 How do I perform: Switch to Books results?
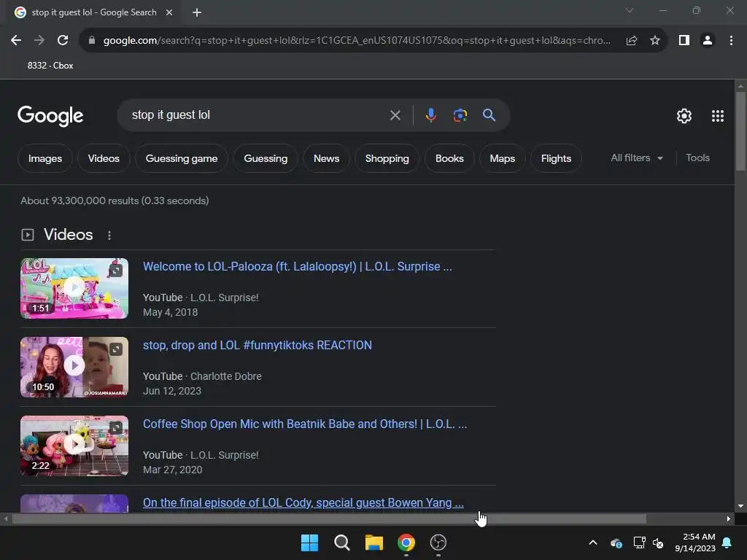pos(449,158)
